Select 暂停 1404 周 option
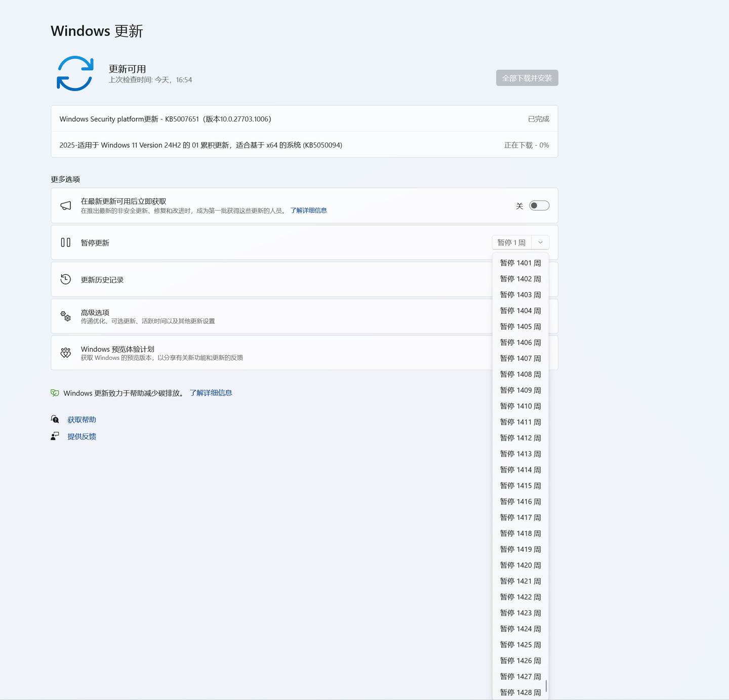The height and width of the screenshot is (700, 729). (520, 311)
